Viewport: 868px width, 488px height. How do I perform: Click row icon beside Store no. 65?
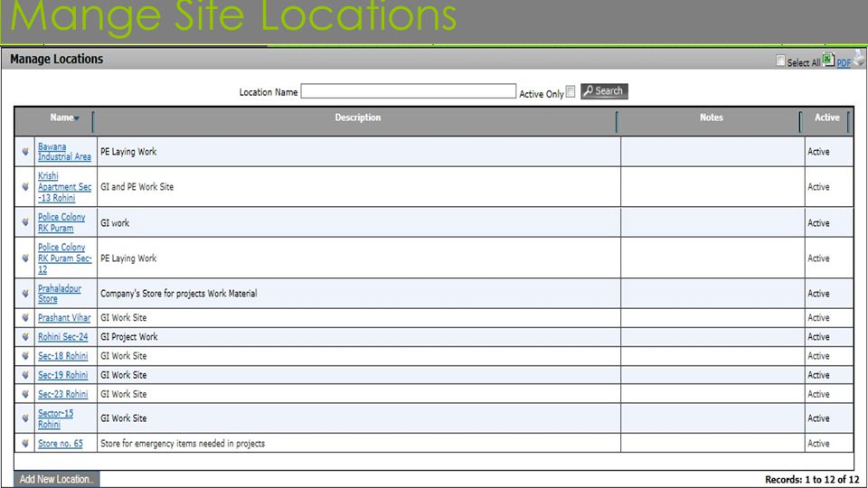click(x=25, y=443)
